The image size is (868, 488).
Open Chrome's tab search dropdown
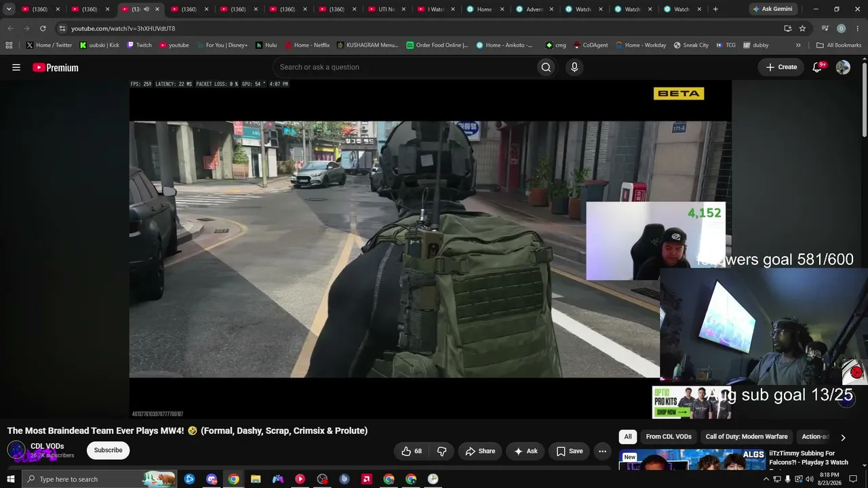tap(9, 9)
